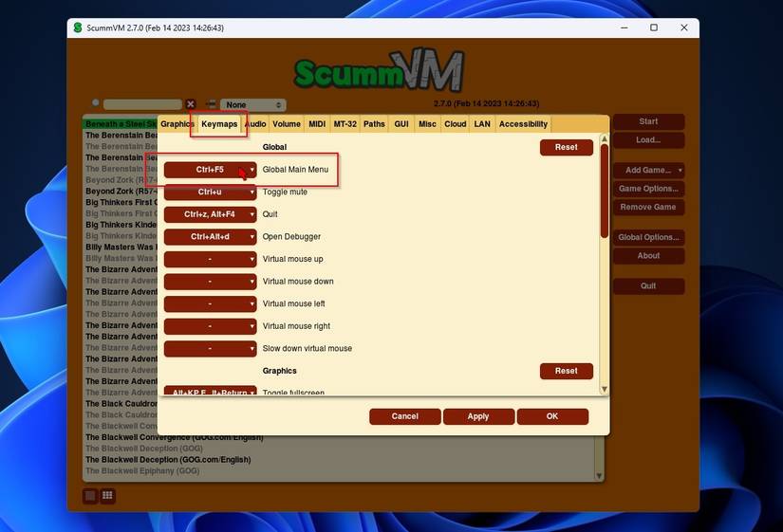Select The Blackwell Epiphany (GOG) entry
Screen dimensions: 783x532
(x=142, y=471)
